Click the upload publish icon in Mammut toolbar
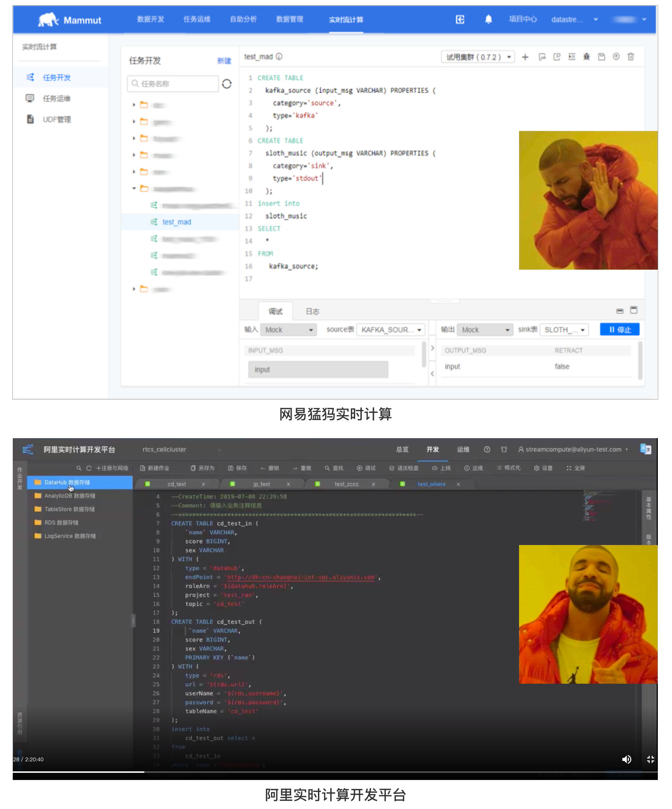The width and height of the screenshot is (672, 809). (x=616, y=57)
